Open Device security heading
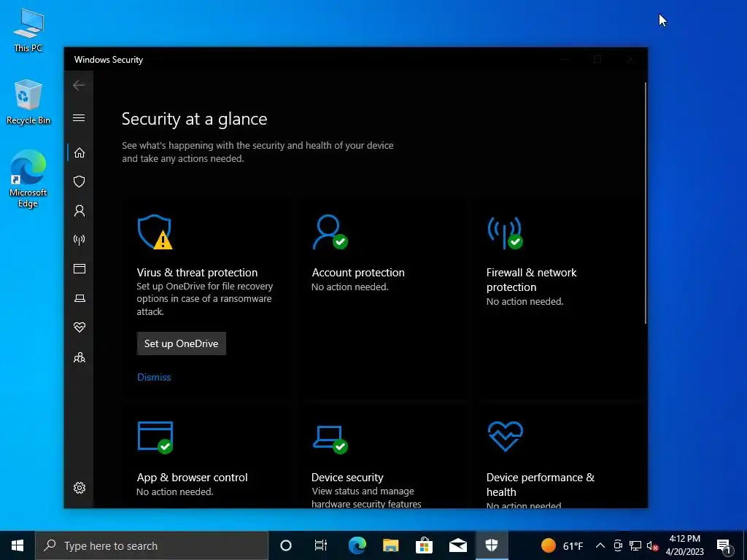The height and width of the screenshot is (560, 747). [347, 477]
